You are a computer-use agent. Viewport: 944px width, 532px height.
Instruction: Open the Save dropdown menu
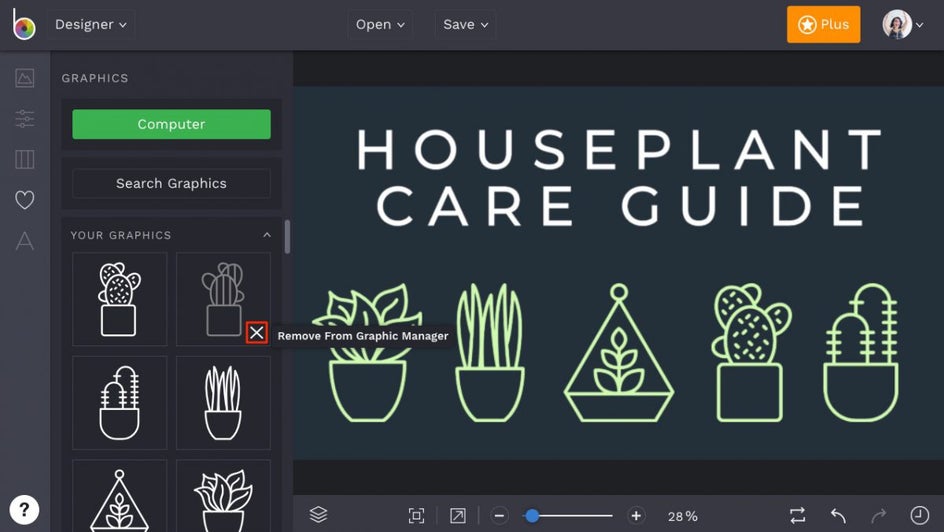point(465,25)
